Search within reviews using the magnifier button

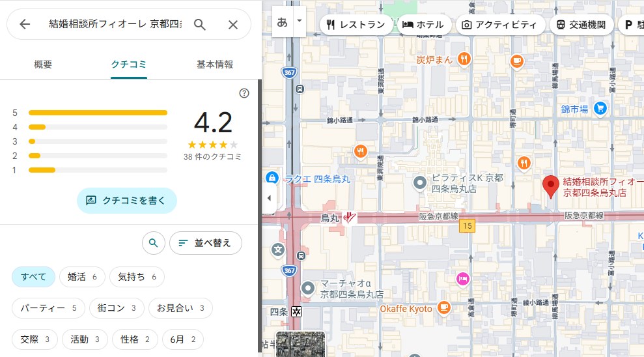[153, 243]
